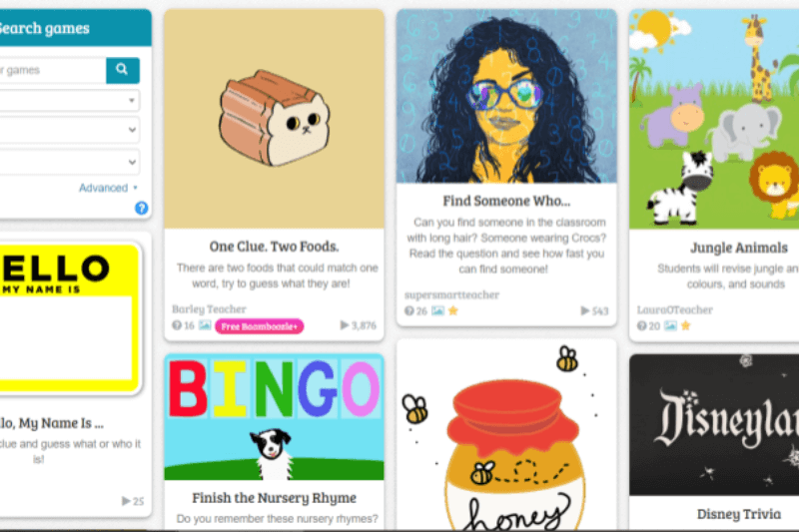Open the Disney Trivia game thumbnail
The width and height of the screenshot is (799, 532).
pos(714,425)
